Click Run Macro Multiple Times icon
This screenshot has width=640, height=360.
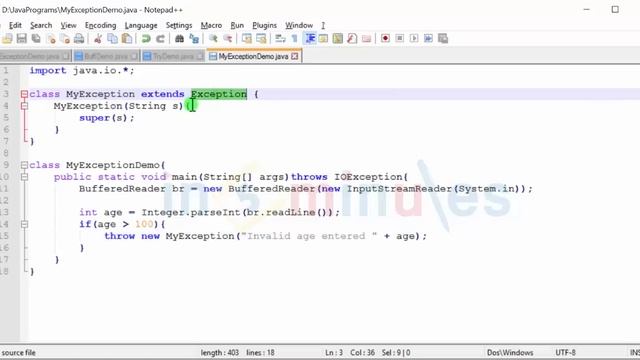click(428, 39)
